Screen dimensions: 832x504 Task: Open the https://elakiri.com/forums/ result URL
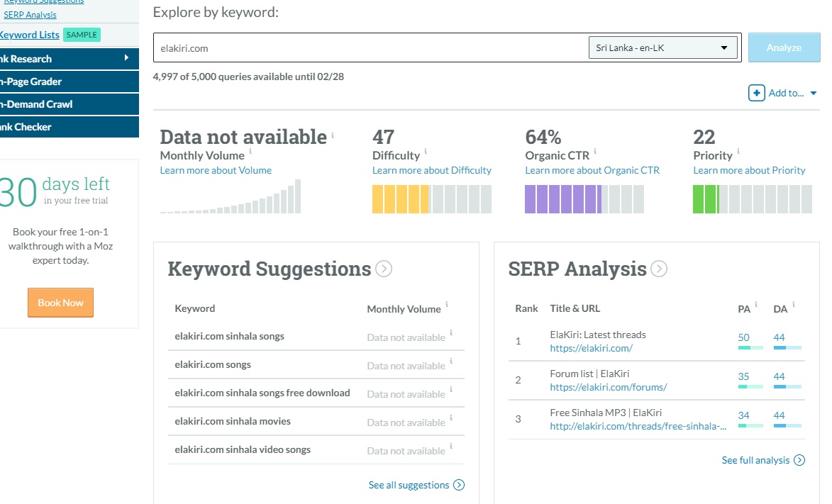[609, 387]
